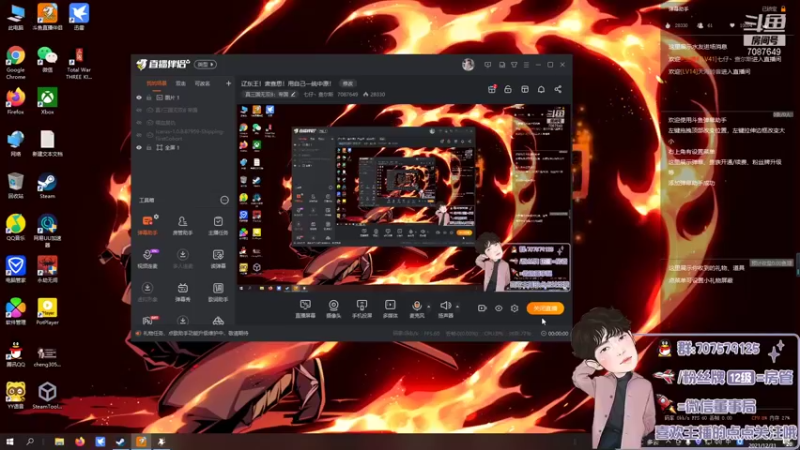Toggle visibility of 全屏 1 source
800x450 pixels.
click(x=139, y=147)
